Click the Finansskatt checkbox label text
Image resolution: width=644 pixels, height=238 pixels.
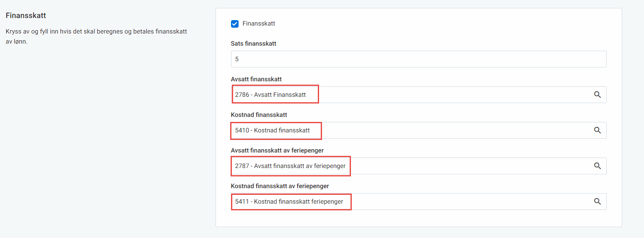click(259, 24)
